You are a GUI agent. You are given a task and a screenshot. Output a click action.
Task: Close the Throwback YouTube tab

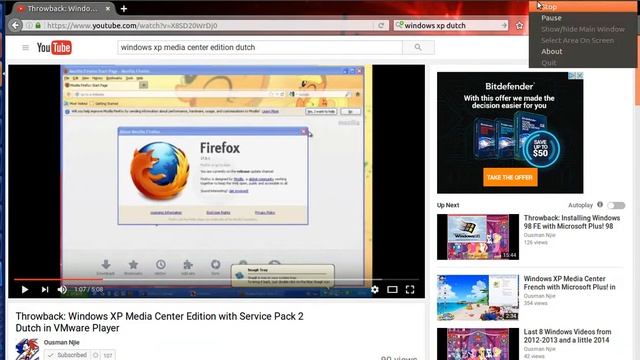pos(108,8)
